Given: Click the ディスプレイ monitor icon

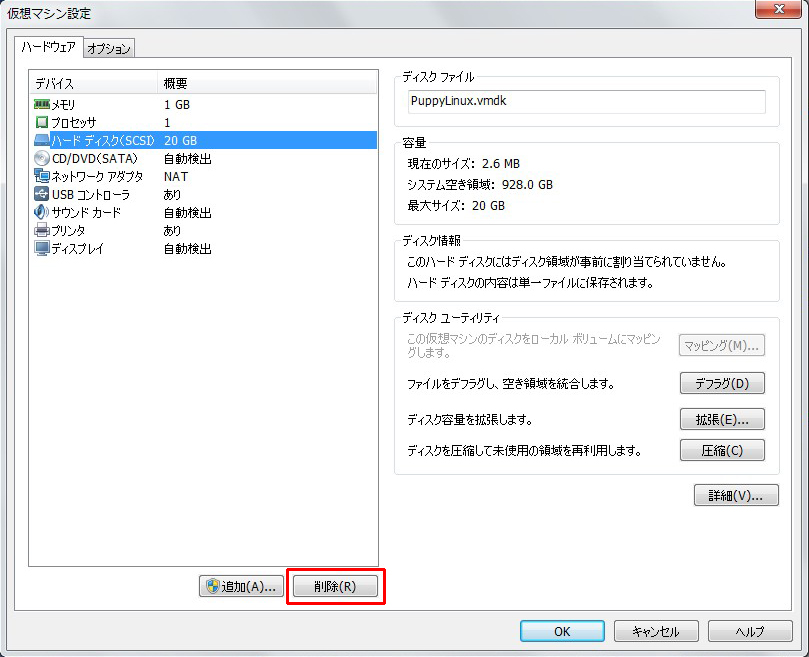Looking at the screenshot, I should point(42,248).
